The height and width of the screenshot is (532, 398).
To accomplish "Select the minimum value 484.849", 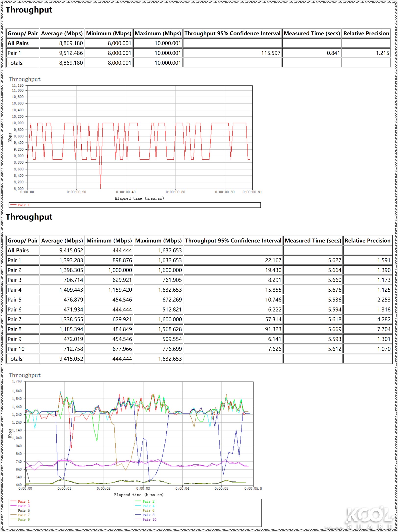I will [122, 329].
